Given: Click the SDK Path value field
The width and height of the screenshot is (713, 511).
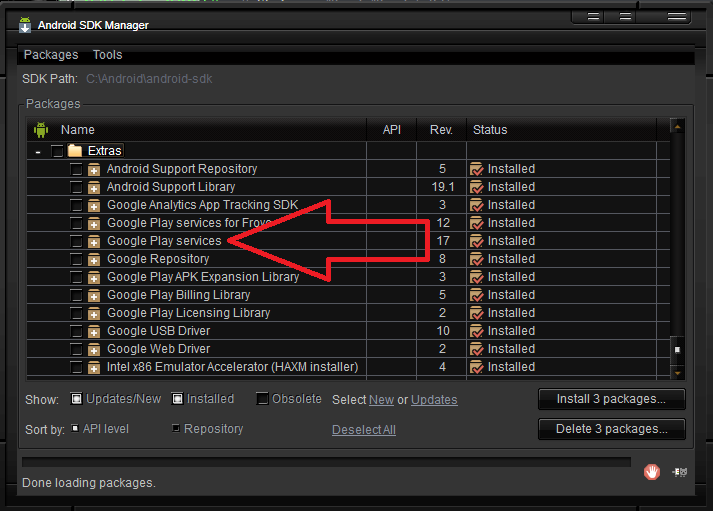Looking at the screenshot, I should pyautogui.click(x=149, y=79).
